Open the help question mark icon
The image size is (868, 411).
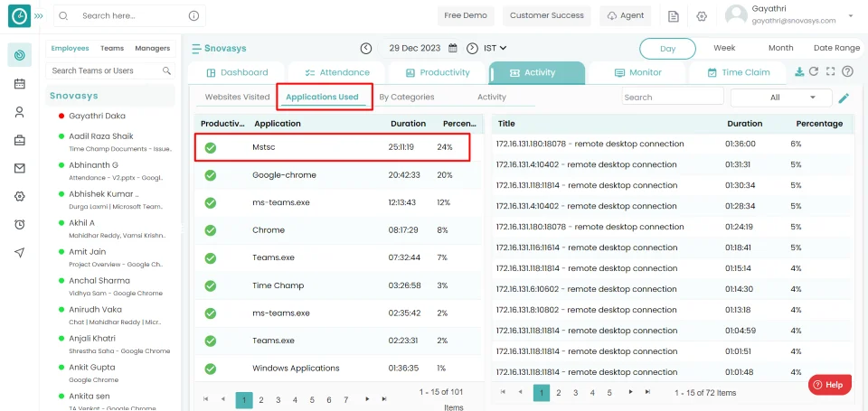tap(847, 71)
